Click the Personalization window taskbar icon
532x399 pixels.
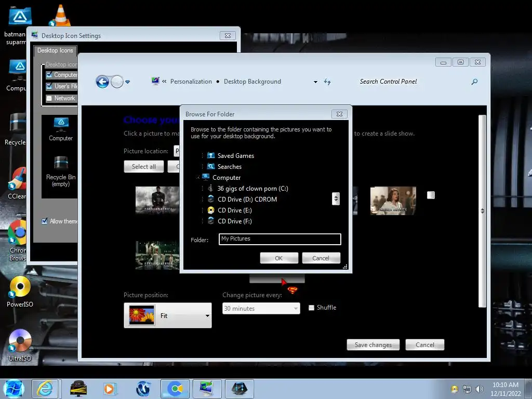click(207, 389)
